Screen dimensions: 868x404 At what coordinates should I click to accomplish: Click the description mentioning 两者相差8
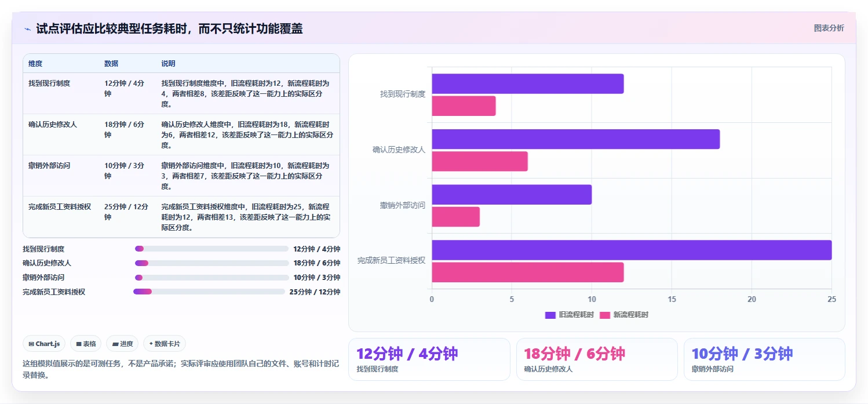pos(247,94)
